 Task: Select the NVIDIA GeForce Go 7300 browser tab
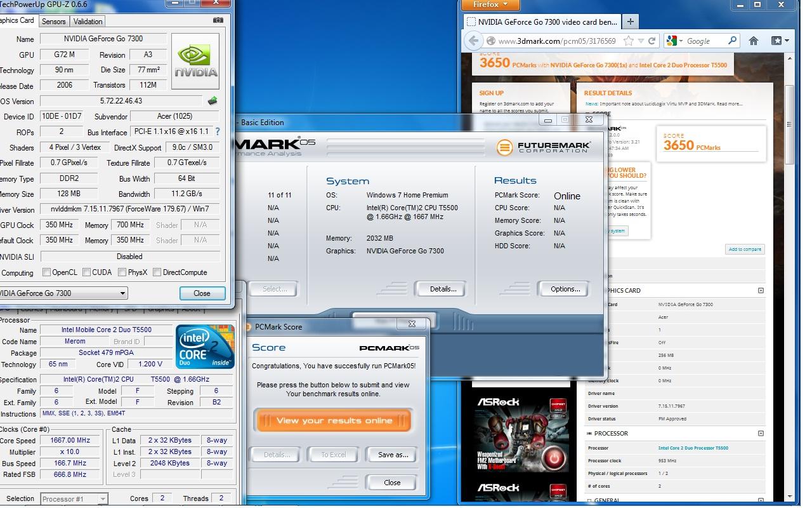coord(542,22)
